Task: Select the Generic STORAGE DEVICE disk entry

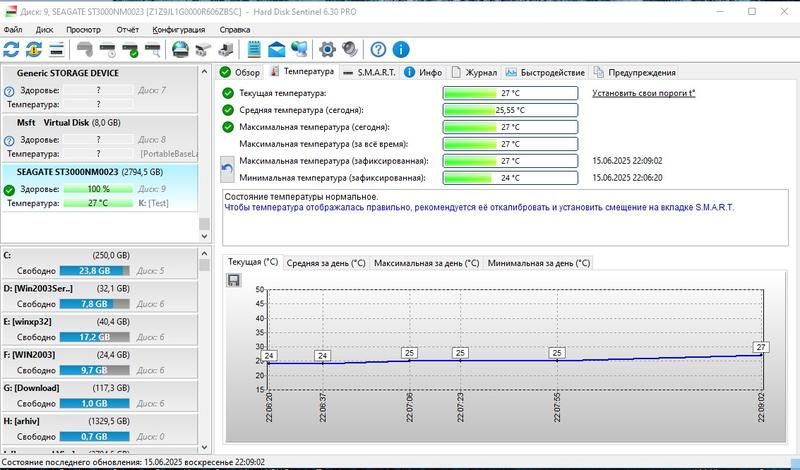Action: click(99, 89)
